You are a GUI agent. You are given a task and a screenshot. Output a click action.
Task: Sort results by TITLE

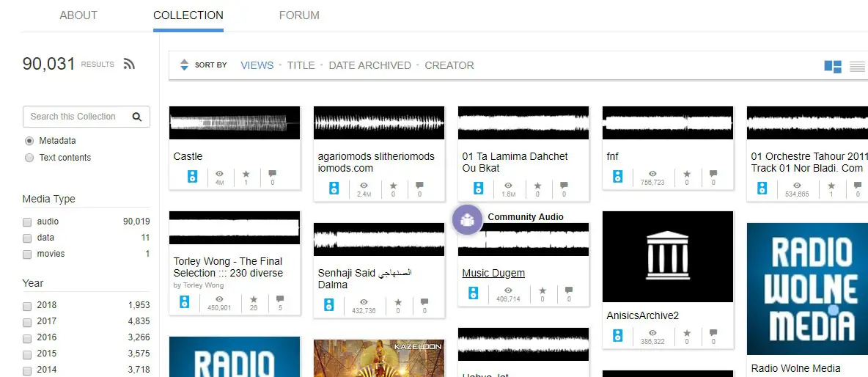coord(301,65)
